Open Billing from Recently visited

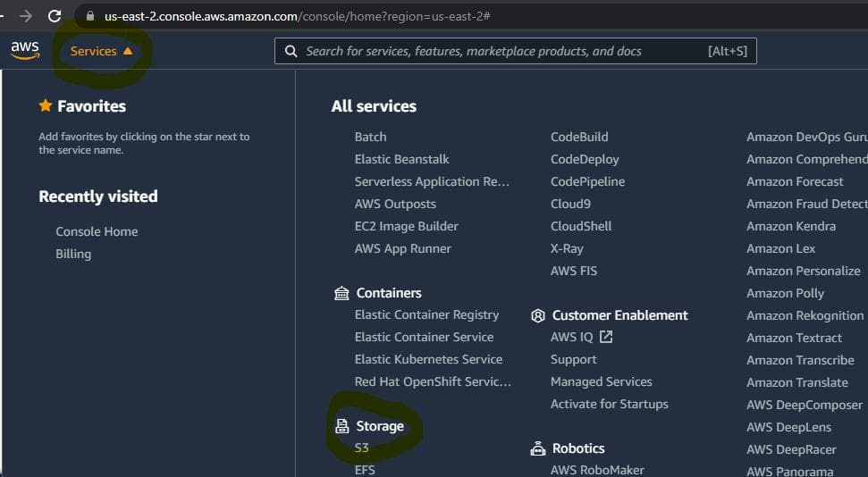(73, 254)
